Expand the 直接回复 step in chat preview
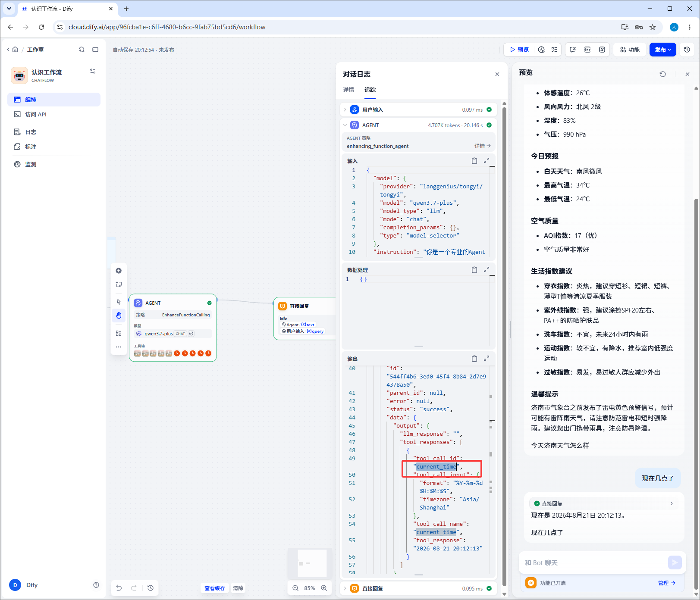This screenshot has height=600, width=700. [604, 503]
